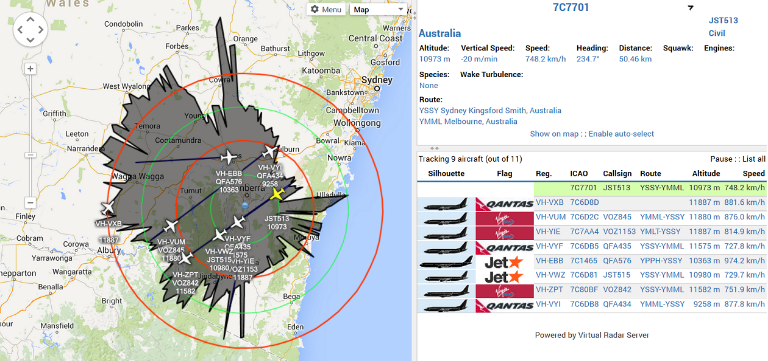Viewport: 768px width, 361px height.
Task: Open the Map type dropdown
Action: point(378,9)
